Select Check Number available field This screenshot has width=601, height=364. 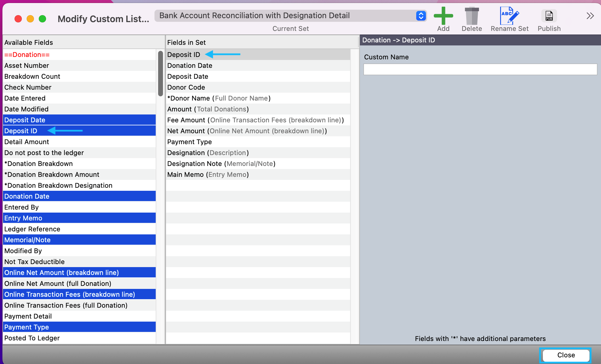click(x=28, y=88)
